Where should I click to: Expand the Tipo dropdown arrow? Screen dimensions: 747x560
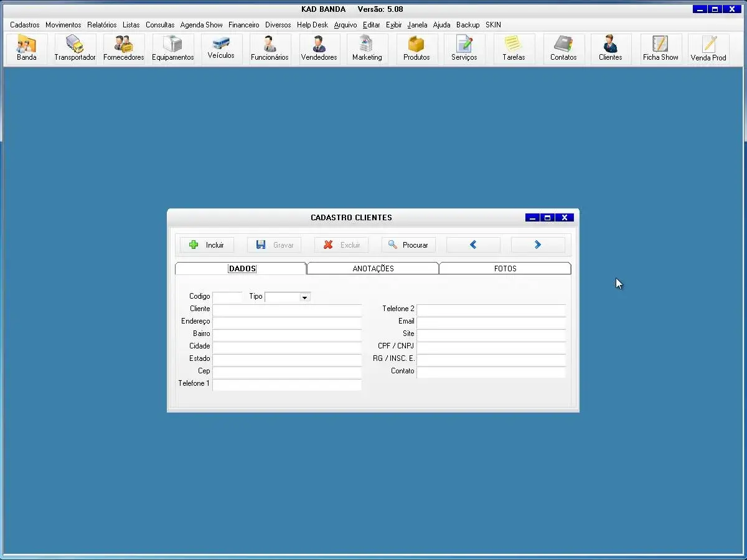[x=304, y=297]
